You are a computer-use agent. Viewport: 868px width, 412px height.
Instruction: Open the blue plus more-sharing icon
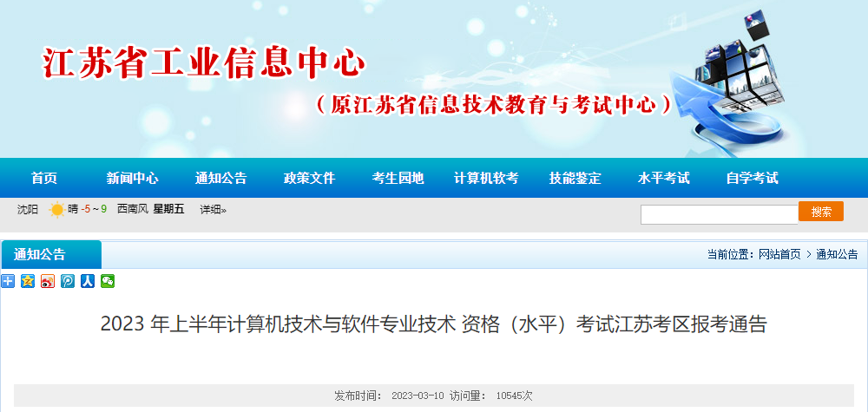[8, 281]
